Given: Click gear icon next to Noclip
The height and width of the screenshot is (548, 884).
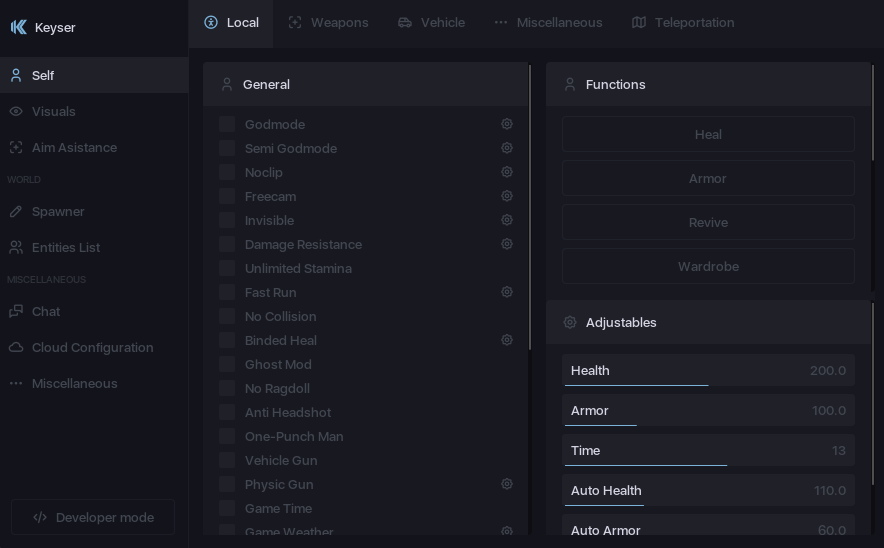Looking at the screenshot, I should click(507, 172).
